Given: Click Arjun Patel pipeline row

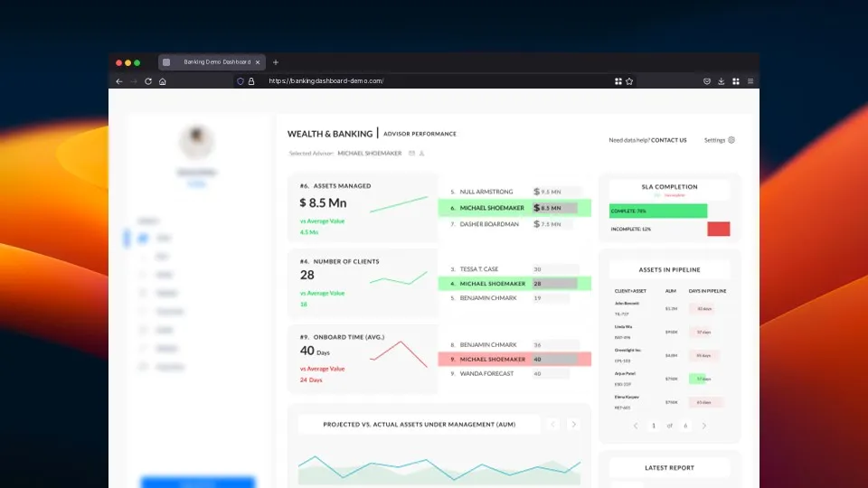Looking at the screenshot, I should (669, 379).
